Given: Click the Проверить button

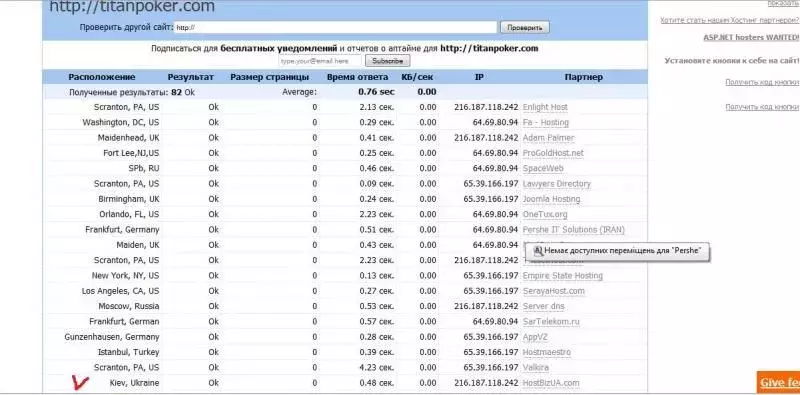Looking at the screenshot, I should click(x=524, y=28).
